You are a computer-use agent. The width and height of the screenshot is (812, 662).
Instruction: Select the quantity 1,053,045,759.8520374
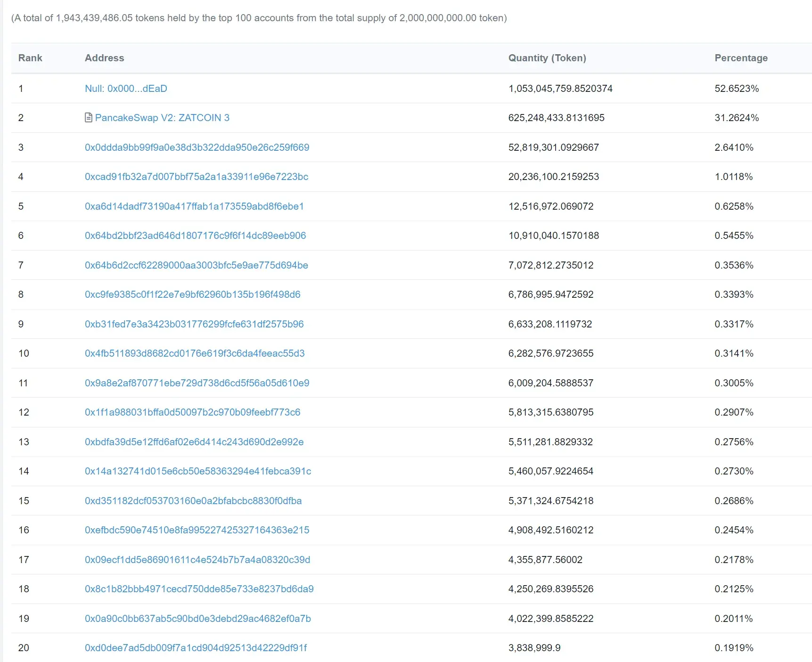click(560, 89)
